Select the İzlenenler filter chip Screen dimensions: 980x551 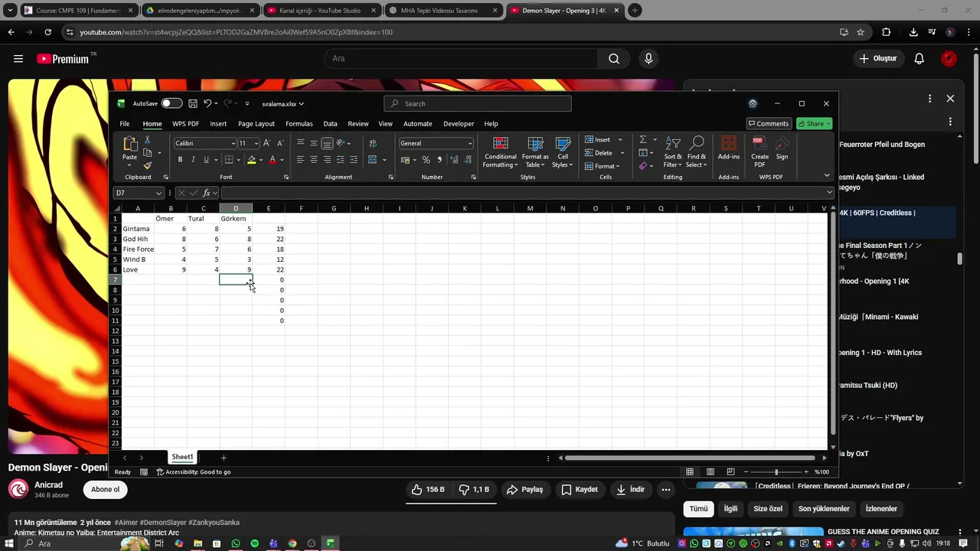(x=881, y=509)
